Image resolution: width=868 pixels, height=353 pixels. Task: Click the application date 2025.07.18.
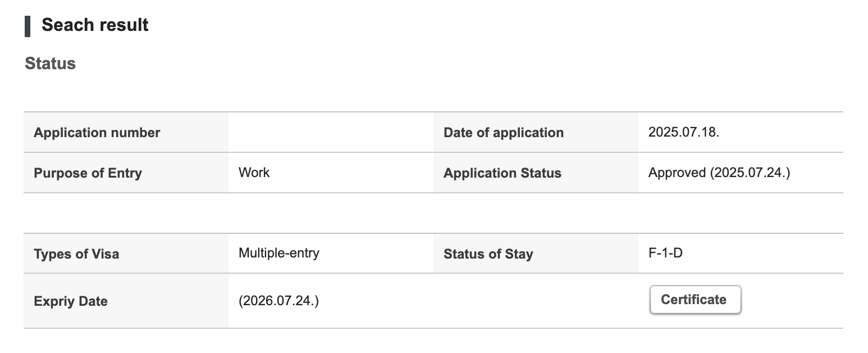[x=683, y=133]
